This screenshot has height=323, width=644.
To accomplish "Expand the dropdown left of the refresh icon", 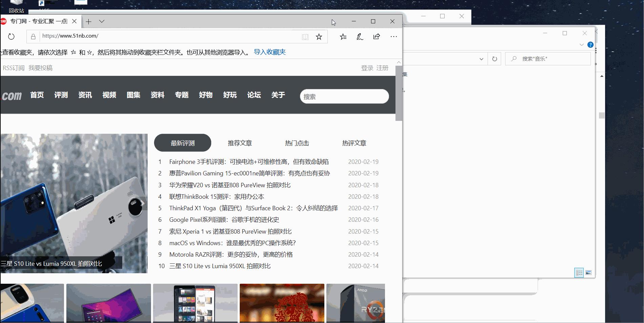I will pos(482,59).
